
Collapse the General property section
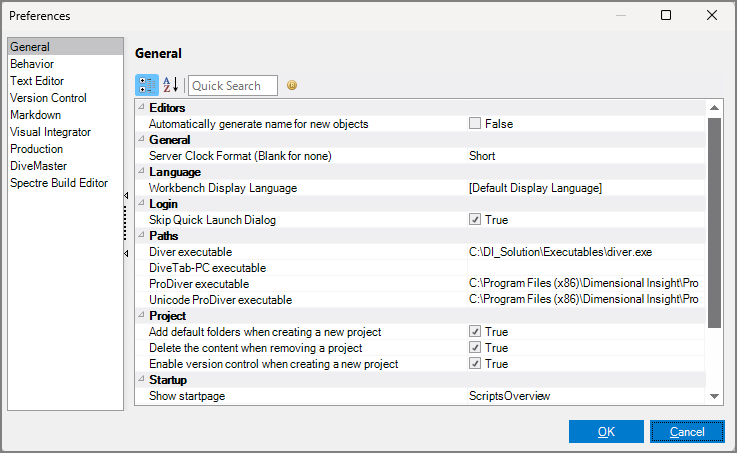[141, 139]
